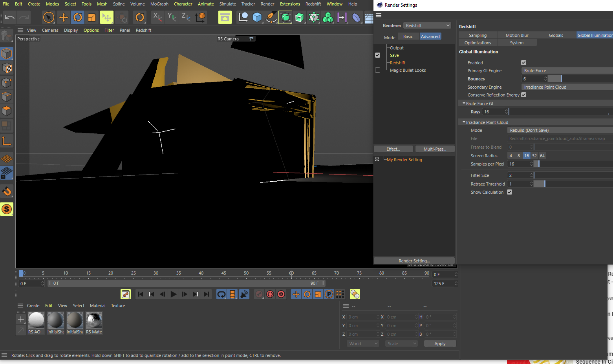
Task: Toggle X axis lock icon
Action: (x=157, y=17)
